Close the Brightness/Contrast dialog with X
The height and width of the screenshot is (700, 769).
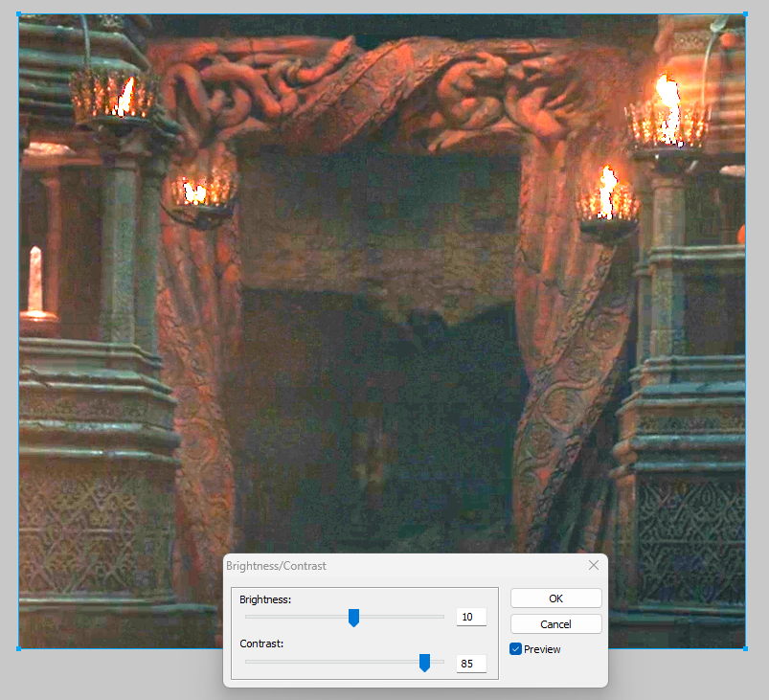(594, 565)
